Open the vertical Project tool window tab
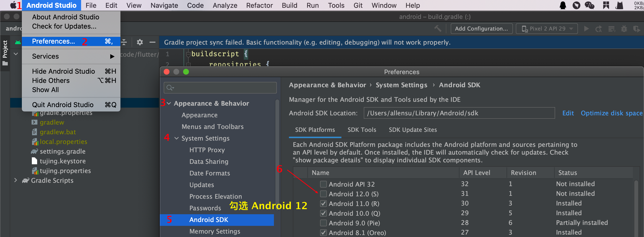 (x=5, y=53)
